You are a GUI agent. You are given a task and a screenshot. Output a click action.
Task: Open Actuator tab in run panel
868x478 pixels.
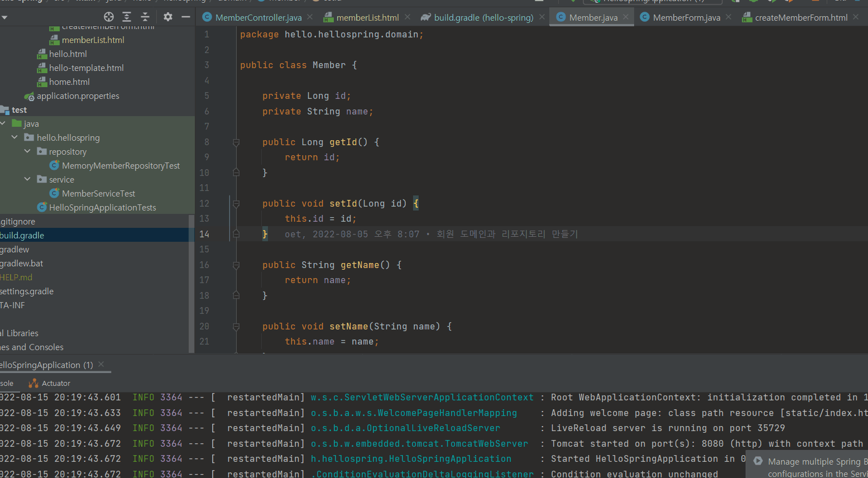coord(50,384)
